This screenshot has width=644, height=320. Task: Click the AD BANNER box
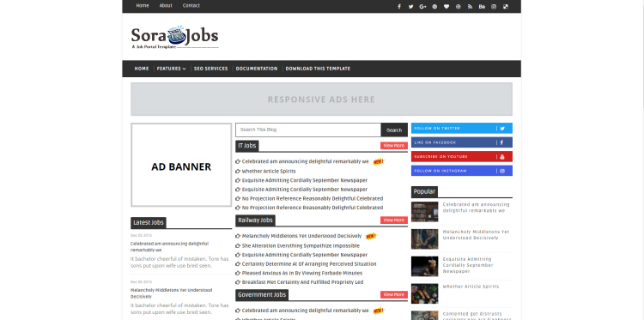click(x=181, y=165)
